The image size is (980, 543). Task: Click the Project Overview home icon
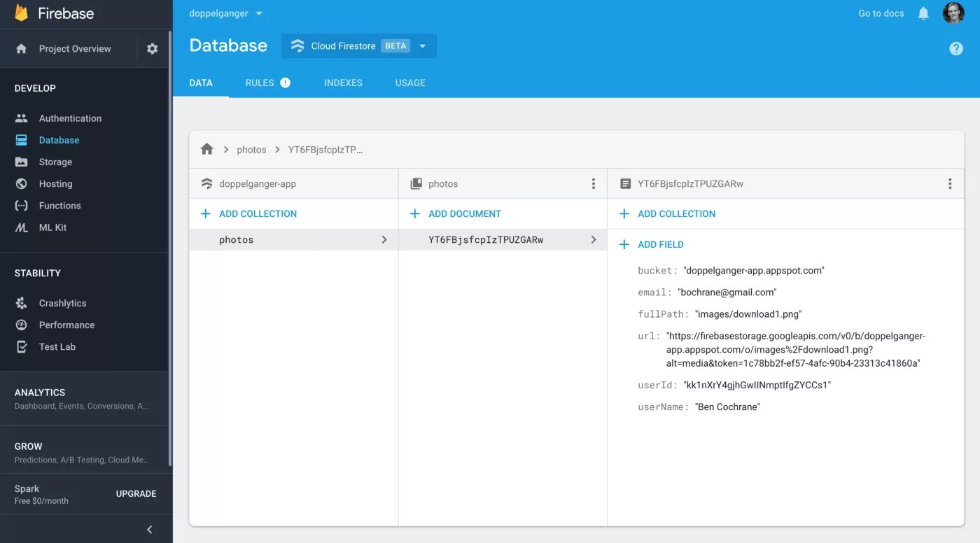[21, 48]
